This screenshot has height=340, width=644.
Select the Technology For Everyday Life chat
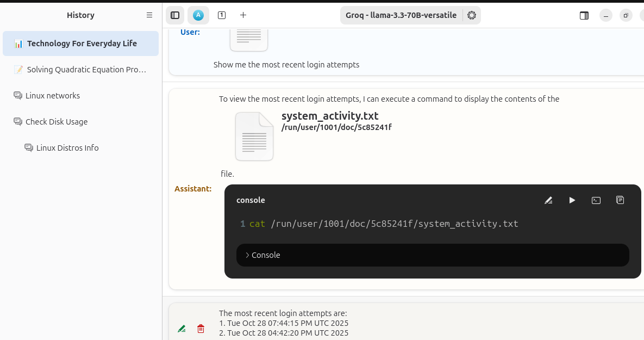pyautogui.click(x=82, y=44)
